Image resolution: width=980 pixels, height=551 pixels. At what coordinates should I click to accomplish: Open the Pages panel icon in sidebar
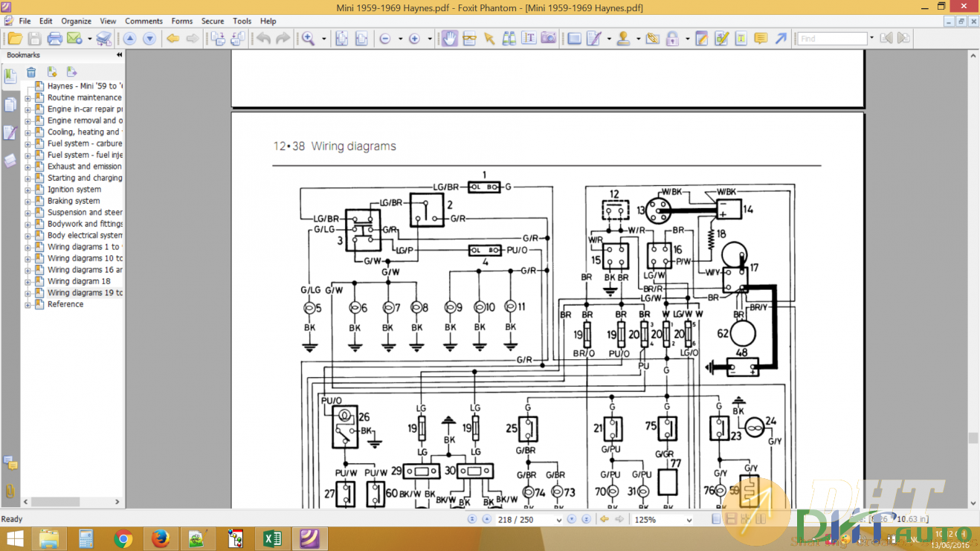[x=10, y=104]
